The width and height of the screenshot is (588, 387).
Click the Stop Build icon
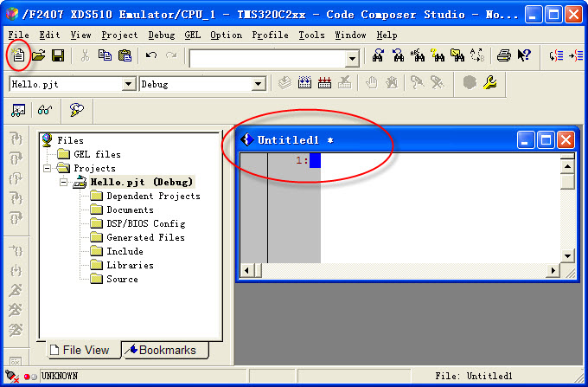[344, 82]
